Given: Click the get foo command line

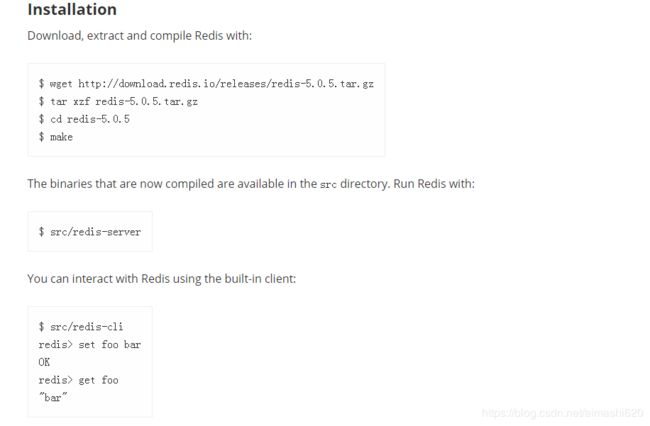Looking at the screenshot, I should click(x=78, y=380).
